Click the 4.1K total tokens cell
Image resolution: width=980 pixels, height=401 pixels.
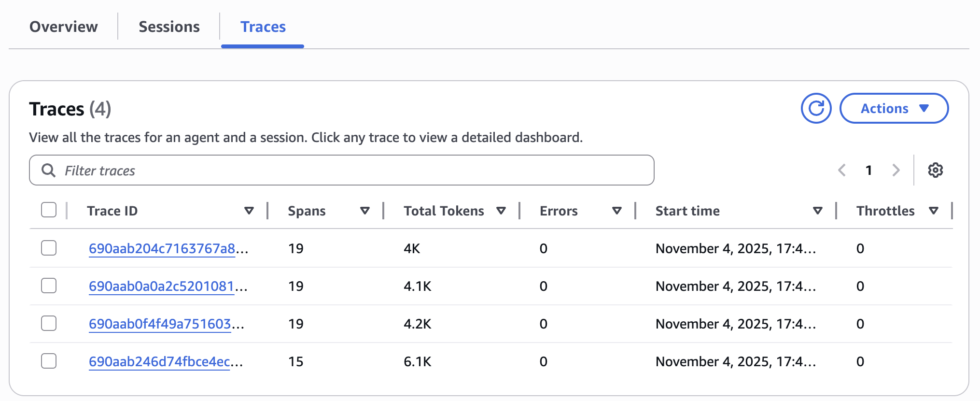418,286
